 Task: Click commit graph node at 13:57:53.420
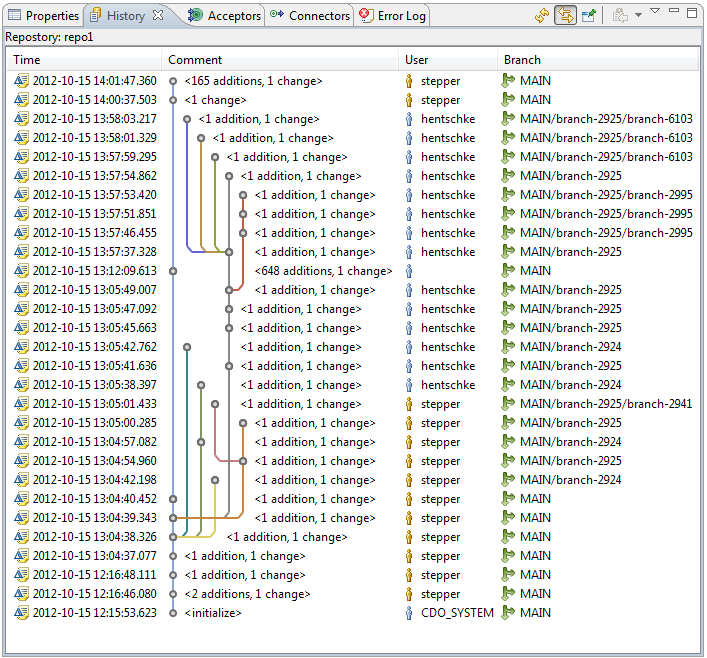[243, 195]
